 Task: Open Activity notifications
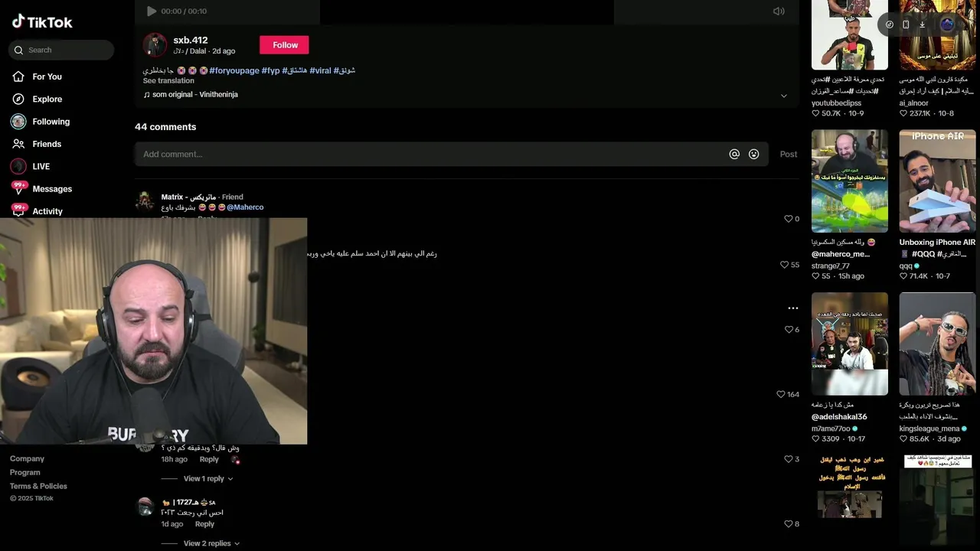click(47, 211)
